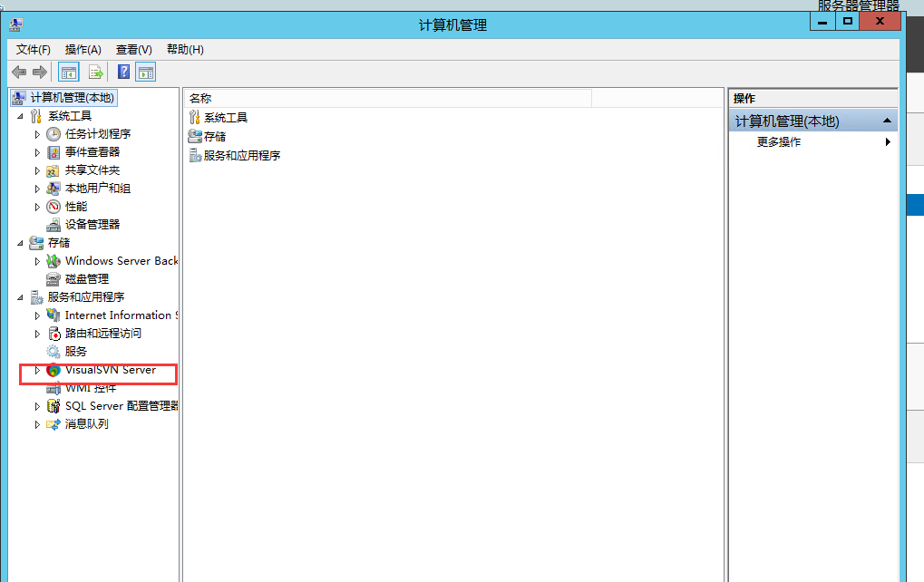924x582 pixels.
Task: Select VisualSVN Server label in the tree
Action: pos(111,370)
